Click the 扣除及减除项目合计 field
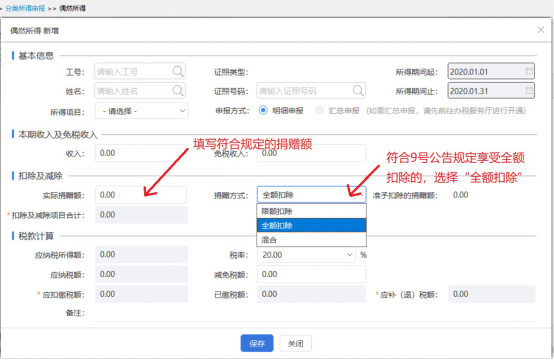The image size is (554, 360). 141,215
